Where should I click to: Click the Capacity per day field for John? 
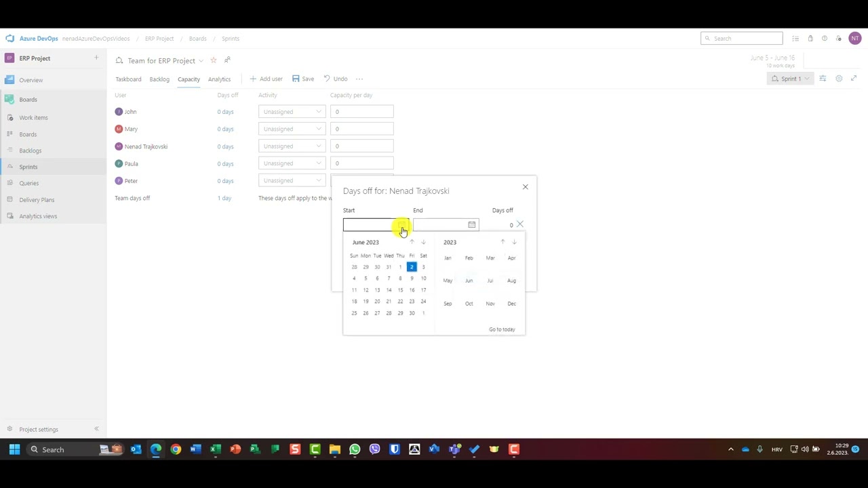coord(361,112)
